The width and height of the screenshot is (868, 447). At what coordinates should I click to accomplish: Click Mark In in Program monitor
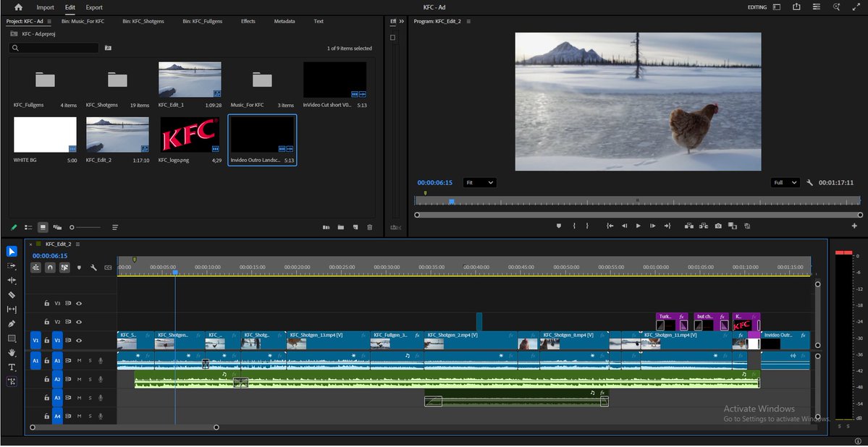click(574, 226)
